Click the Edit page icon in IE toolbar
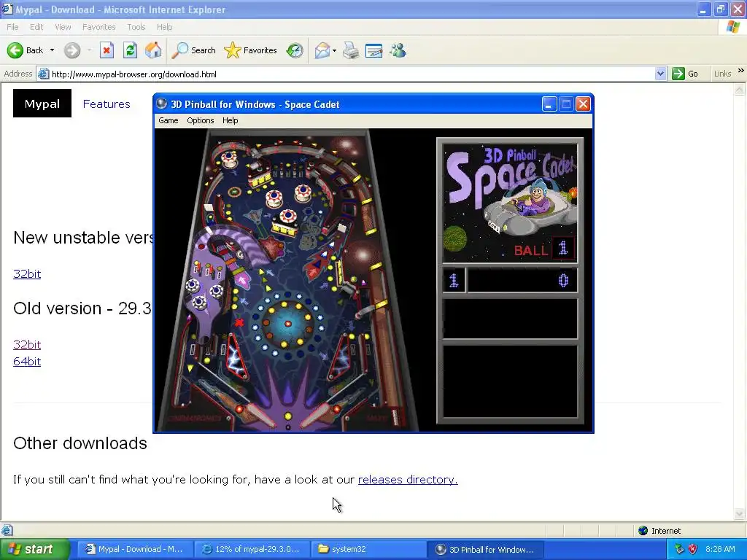747x560 pixels. [x=374, y=50]
